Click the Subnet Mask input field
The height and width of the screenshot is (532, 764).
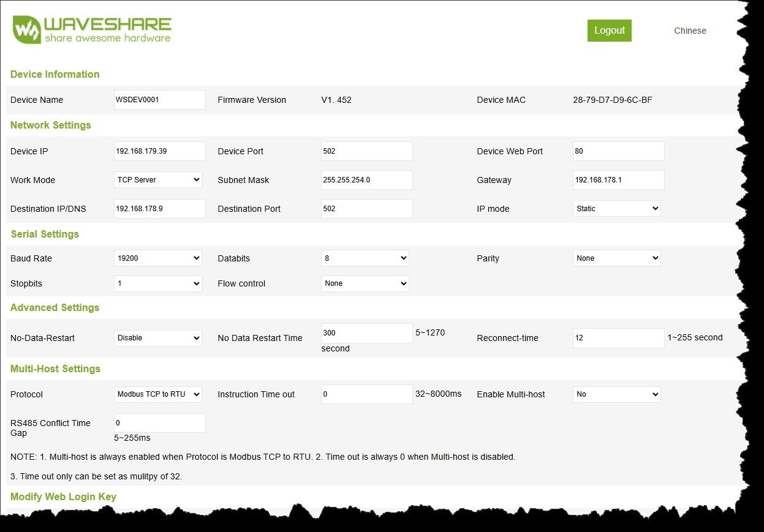366,180
